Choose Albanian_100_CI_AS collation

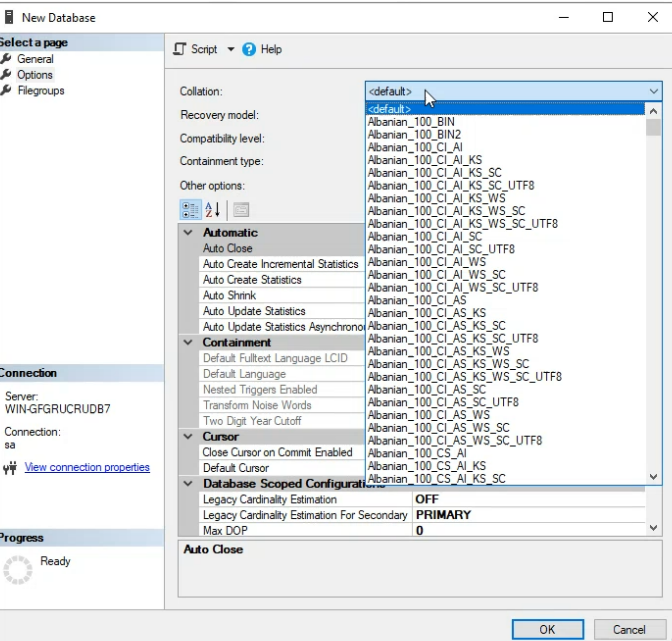click(x=505, y=300)
